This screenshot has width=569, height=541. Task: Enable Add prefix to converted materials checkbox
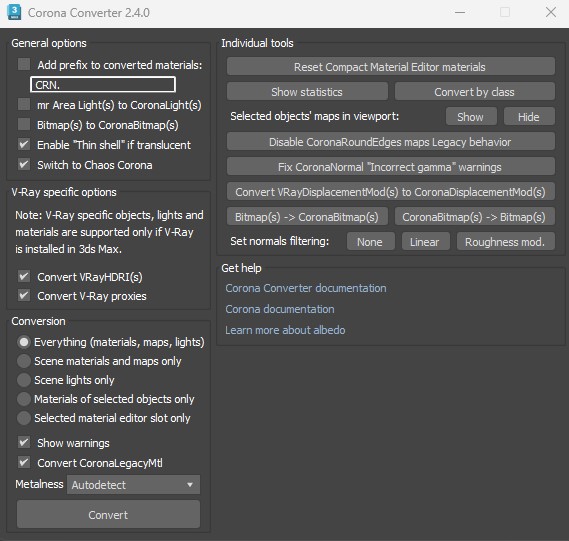24,65
